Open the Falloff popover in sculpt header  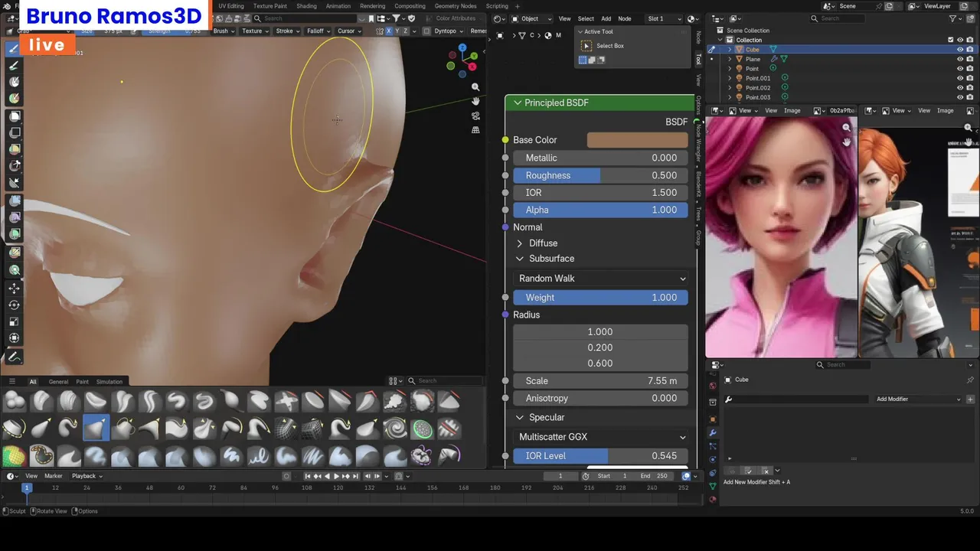(317, 31)
